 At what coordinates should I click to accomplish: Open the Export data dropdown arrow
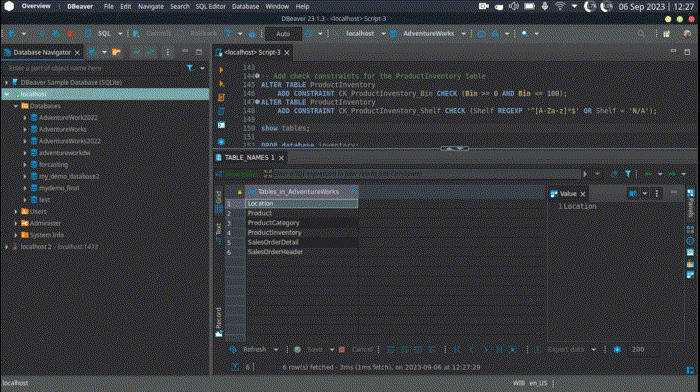594,350
